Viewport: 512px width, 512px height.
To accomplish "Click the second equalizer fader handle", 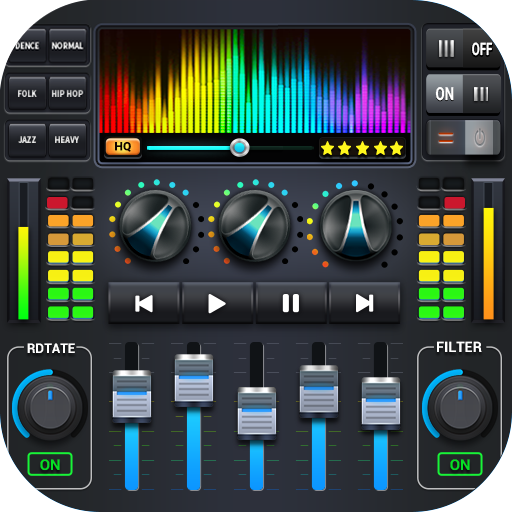I will click(194, 380).
